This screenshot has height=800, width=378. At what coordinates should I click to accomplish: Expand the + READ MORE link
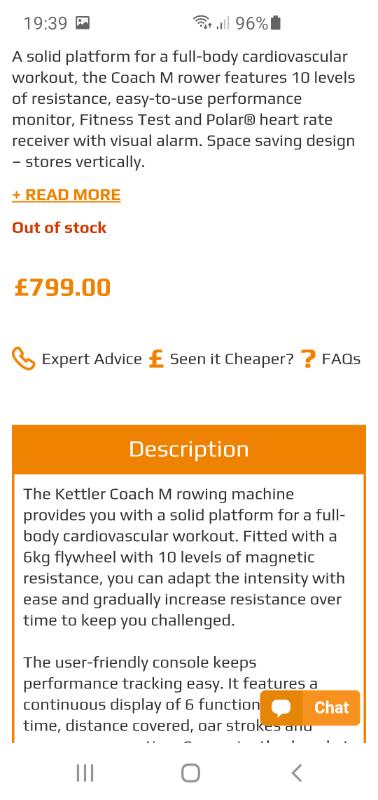(x=66, y=194)
